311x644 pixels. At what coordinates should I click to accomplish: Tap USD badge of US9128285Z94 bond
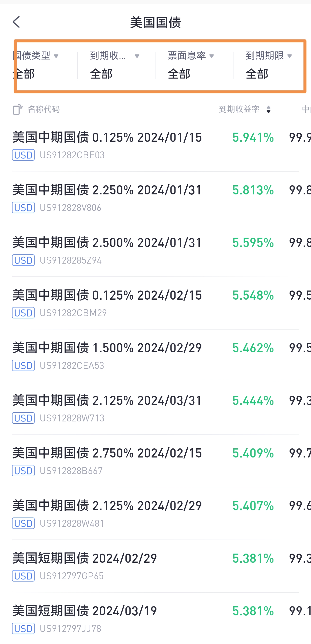(x=23, y=260)
